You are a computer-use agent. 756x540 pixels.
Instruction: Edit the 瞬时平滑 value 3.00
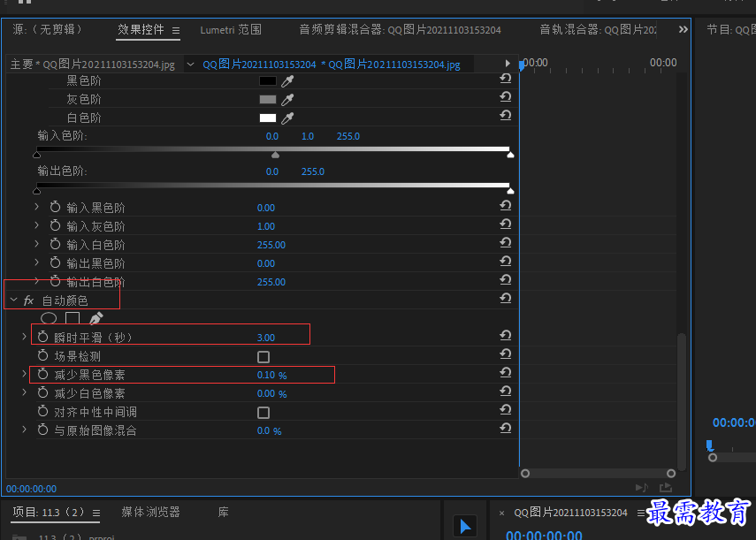pyautogui.click(x=266, y=338)
